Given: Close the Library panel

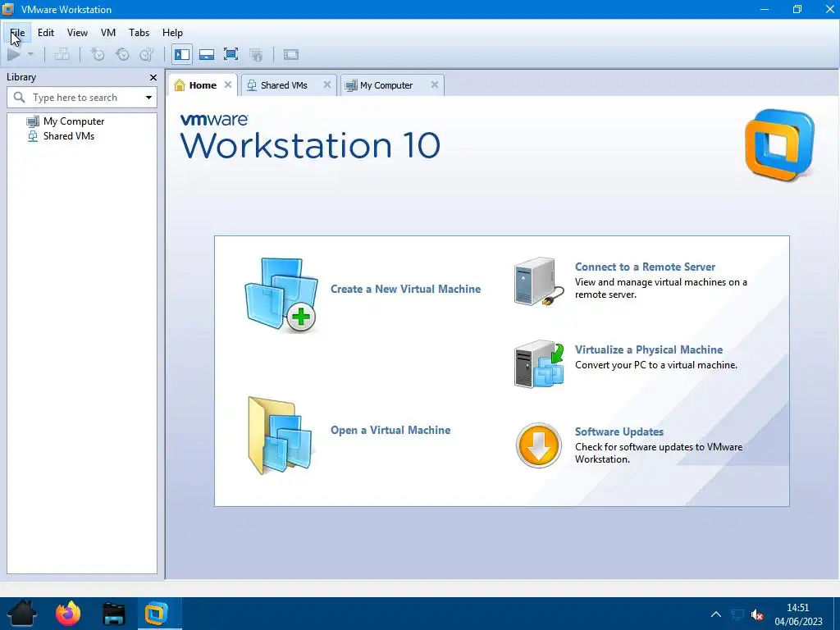Looking at the screenshot, I should (153, 78).
